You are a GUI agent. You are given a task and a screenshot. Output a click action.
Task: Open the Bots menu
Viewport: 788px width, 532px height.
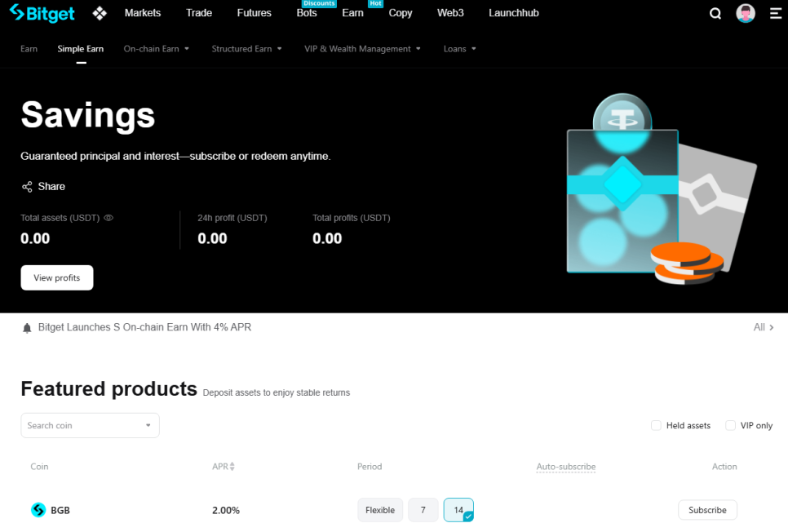tap(307, 13)
